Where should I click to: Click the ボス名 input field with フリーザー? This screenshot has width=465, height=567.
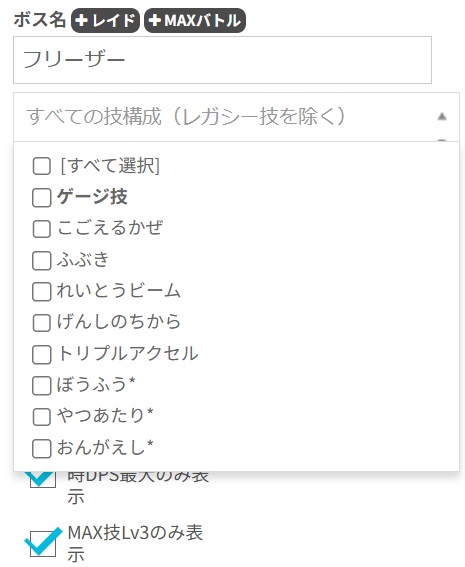pyautogui.click(x=222, y=60)
